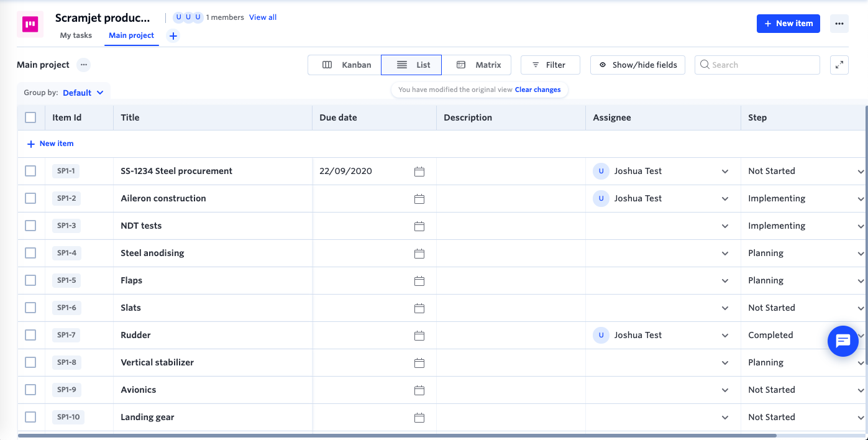Open the three-dot menu beside New item
The image size is (868, 440).
[x=839, y=24]
